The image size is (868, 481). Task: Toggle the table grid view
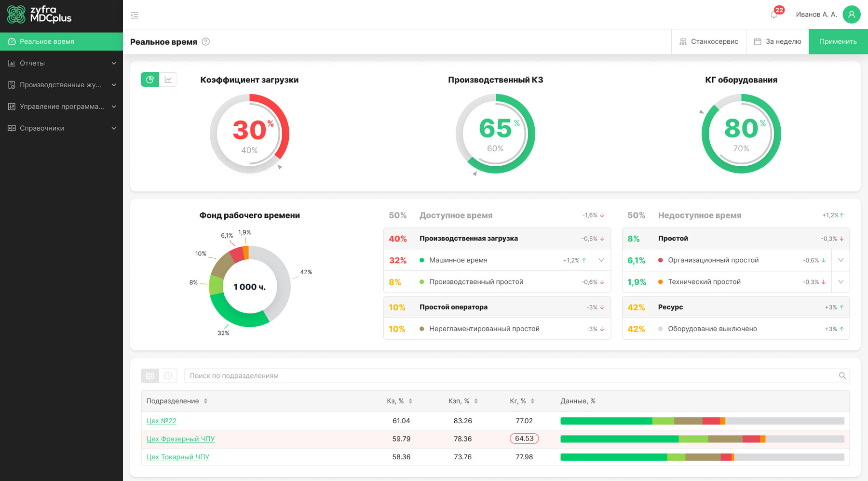[150, 376]
